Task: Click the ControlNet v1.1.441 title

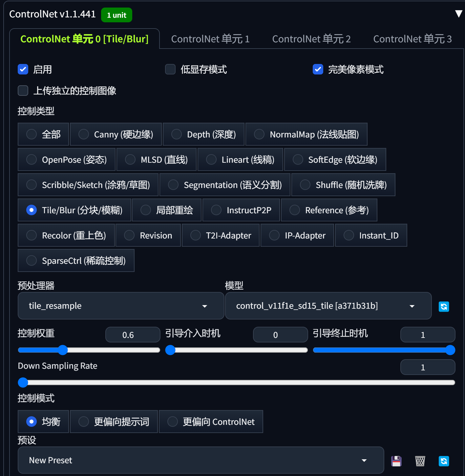Action: click(x=53, y=14)
